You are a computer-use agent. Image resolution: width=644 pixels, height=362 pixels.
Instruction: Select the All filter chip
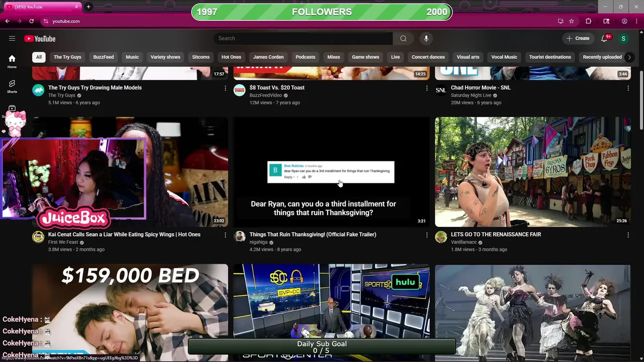point(39,57)
